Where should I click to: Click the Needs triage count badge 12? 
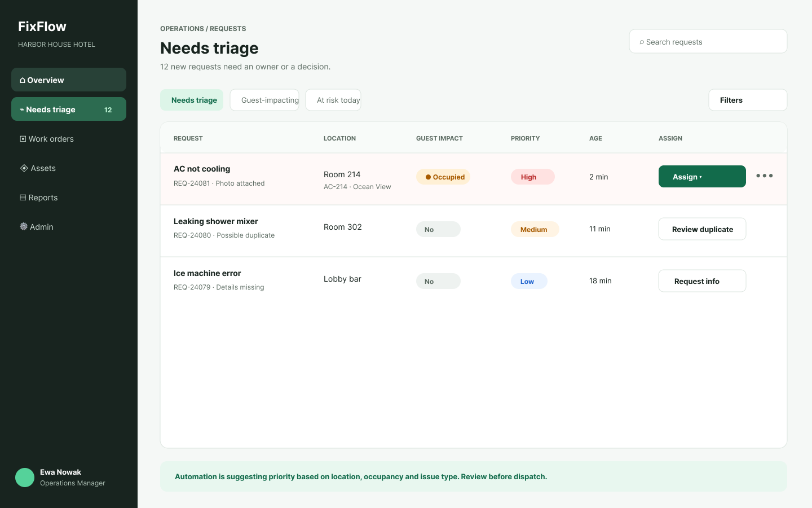coord(108,110)
